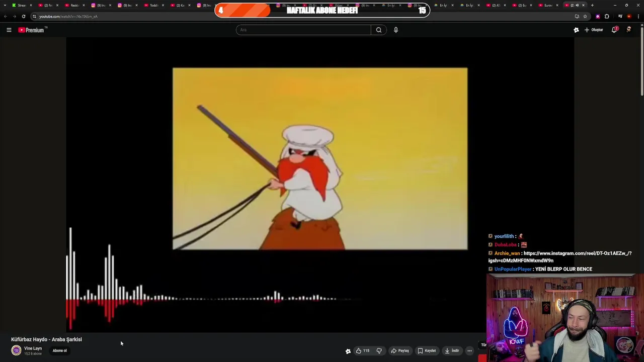Dislike the video with the thumbs-down
Image resolution: width=644 pixels, height=362 pixels.
[379, 350]
